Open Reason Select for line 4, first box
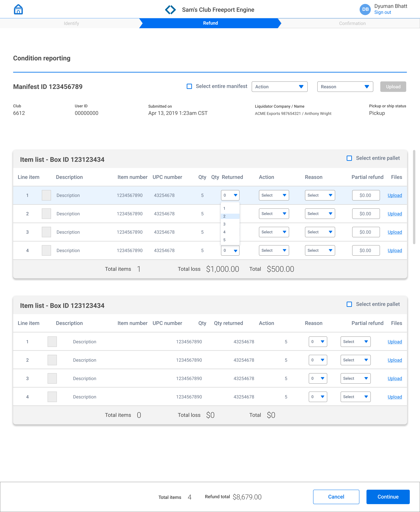Screen dimensions: 420x512 tap(320, 250)
